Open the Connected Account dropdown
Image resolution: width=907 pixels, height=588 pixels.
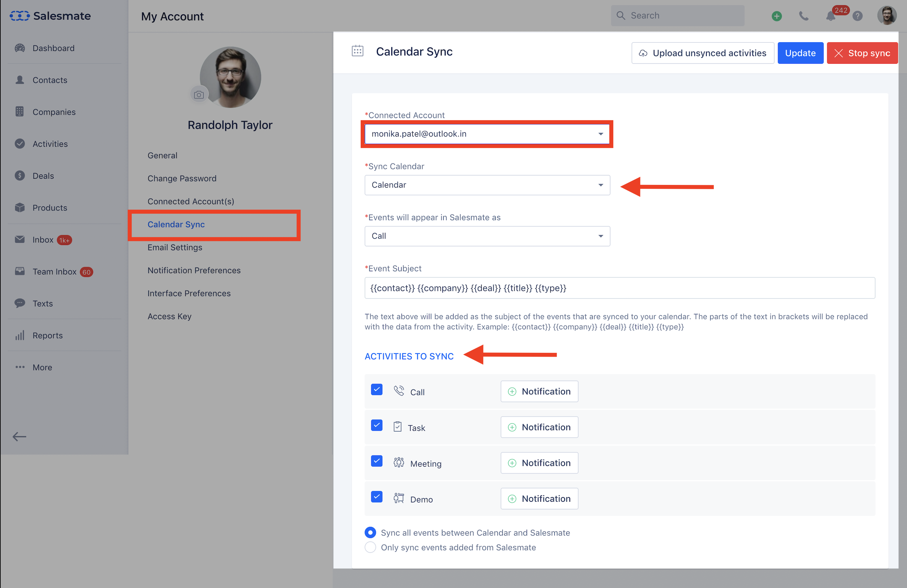pyautogui.click(x=487, y=134)
